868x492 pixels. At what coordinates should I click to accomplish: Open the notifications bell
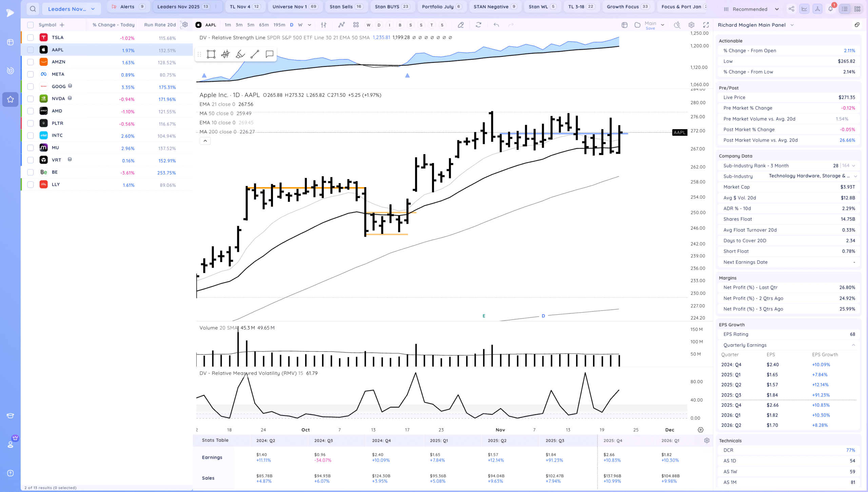[x=830, y=9]
